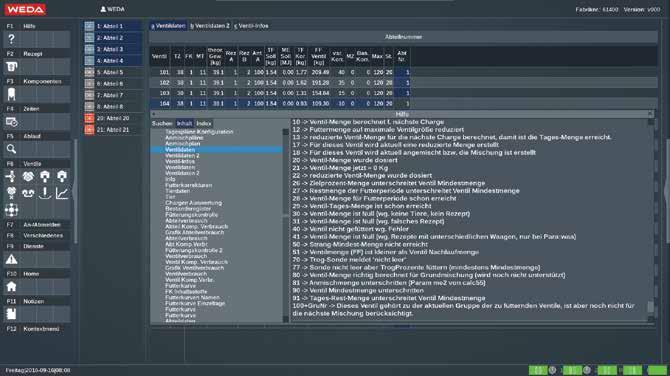Switch to the Ventildaten tab above the table
This screenshot has width=670, height=376.
[168, 26]
